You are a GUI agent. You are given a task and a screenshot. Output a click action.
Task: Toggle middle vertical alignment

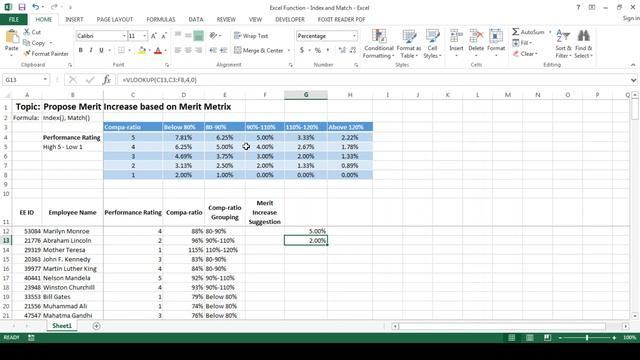(188, 36)
